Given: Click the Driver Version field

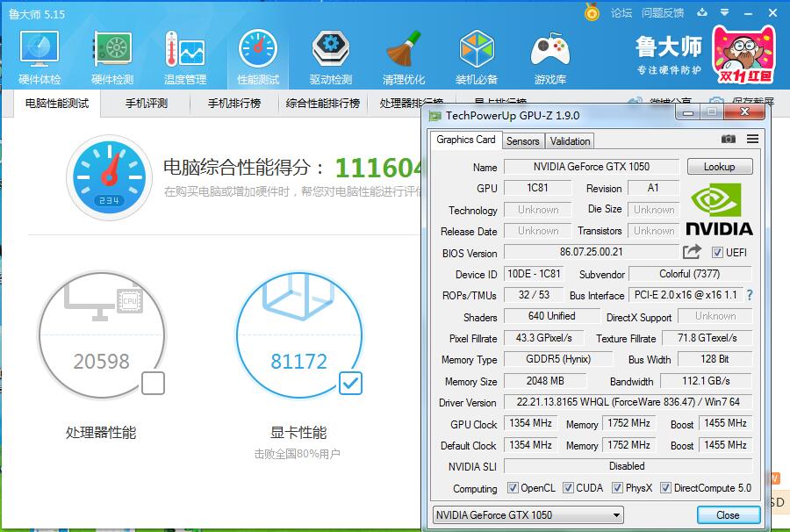Looking at the screenshot, I should pyautogui.click(x=628, y=402).
